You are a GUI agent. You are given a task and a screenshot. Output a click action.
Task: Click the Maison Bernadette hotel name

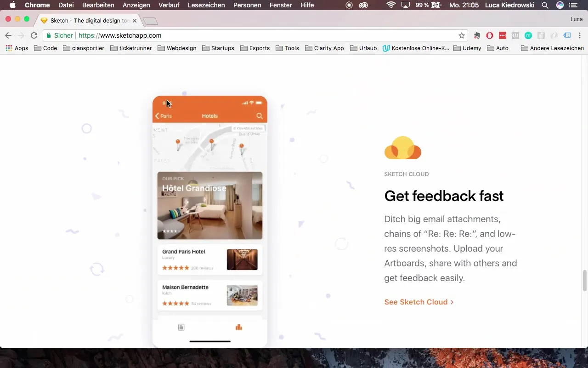pos(185,287)
